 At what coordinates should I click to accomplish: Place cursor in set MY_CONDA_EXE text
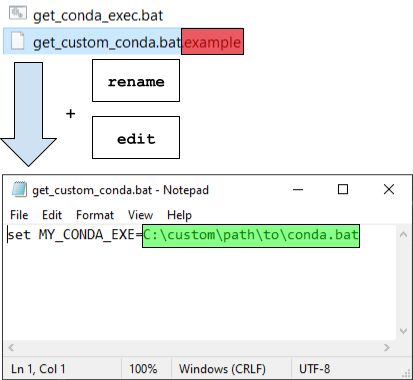point(75,235)
